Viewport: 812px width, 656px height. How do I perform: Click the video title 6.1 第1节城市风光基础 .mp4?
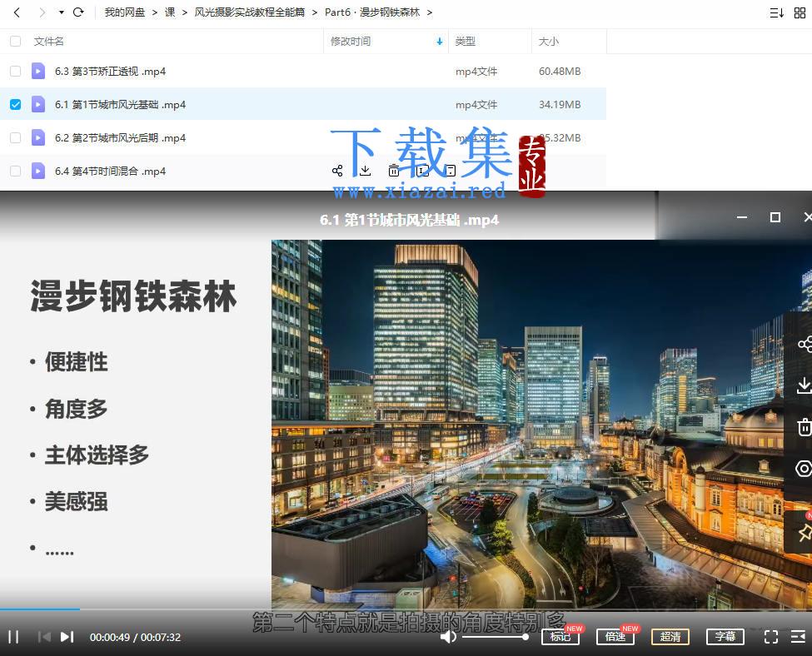click(409, 220)
